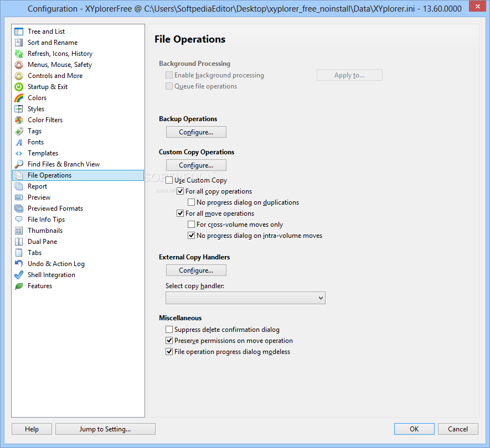Click the Dual Pane icon
Image resolution: width=490 pixels, height=448 pixels.
(x=19, y=242)
